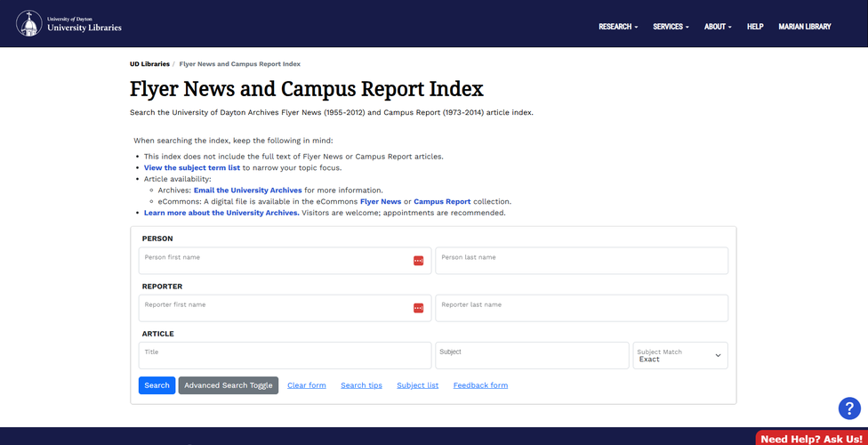The image size is (868, 445).
Task: Click the Flyer News and Campus Report Index heading
Action: [x=307, y=89]
